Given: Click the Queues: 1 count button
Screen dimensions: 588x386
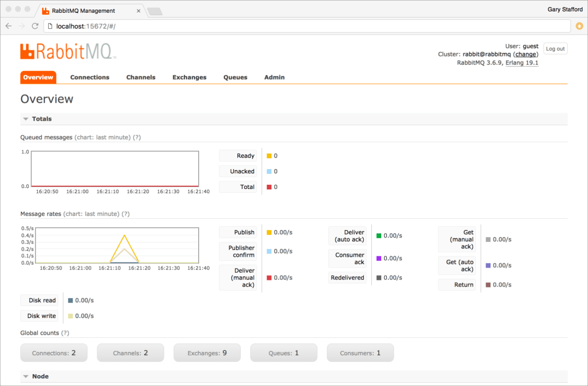Looking at the screenshot, I should click(284, 353).
